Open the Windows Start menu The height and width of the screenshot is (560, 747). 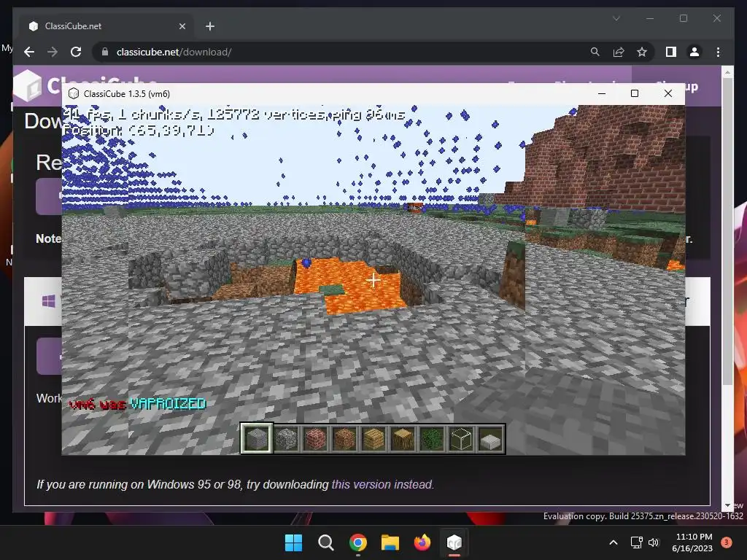coord(293,542)
